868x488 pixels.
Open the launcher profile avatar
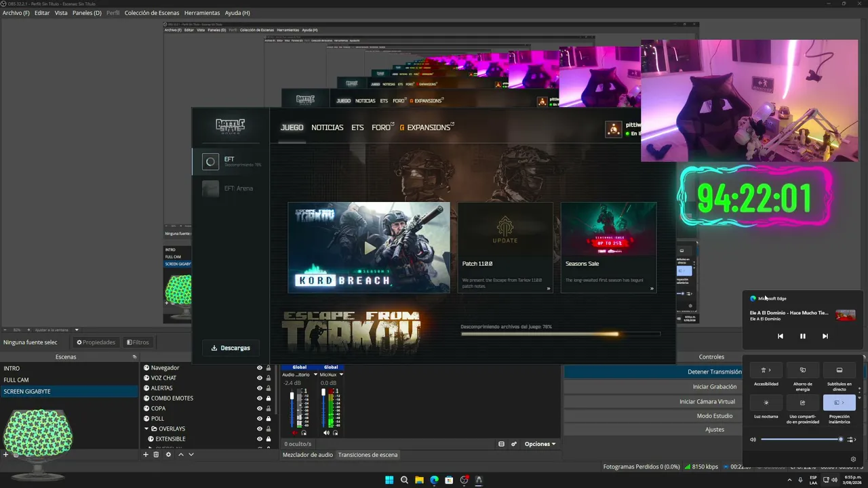614,129
